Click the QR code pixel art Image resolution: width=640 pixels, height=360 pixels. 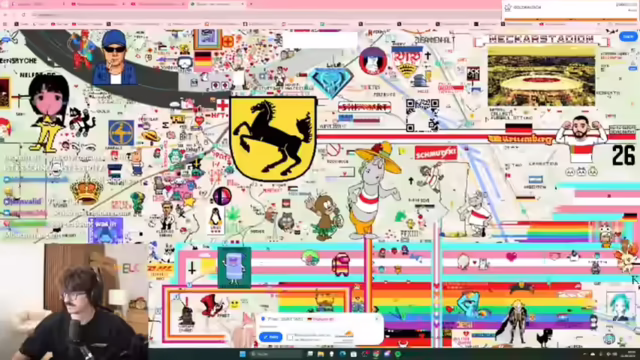422,115
